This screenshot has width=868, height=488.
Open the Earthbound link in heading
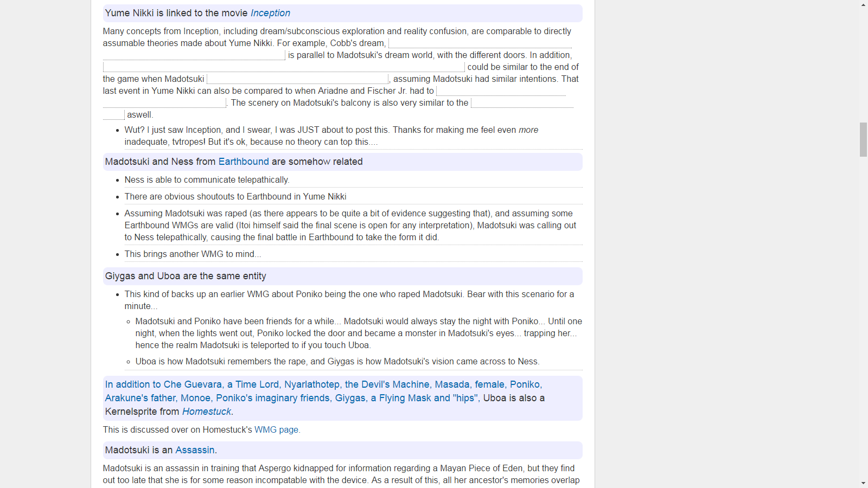click(244, 162)
